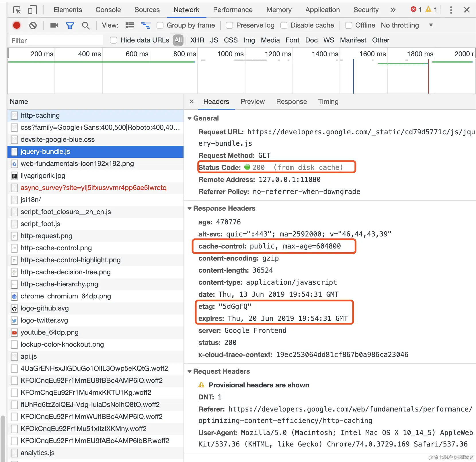Enable Group by frame checkbox
The height and width of the screenshot is (462, 476).
(160, 26)
